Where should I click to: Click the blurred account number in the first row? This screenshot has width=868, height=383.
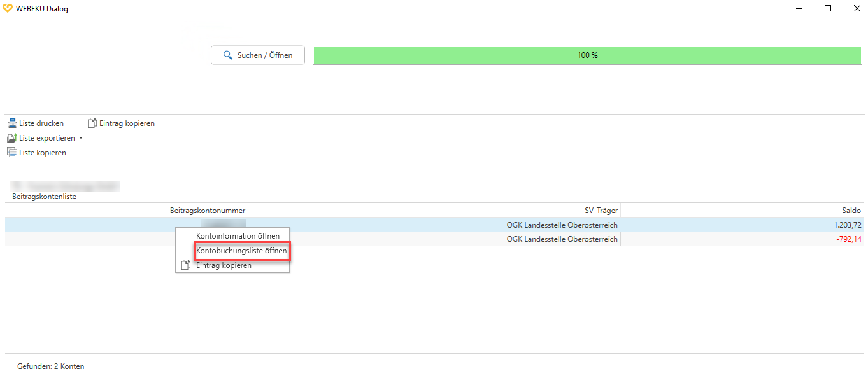[223, 225]
